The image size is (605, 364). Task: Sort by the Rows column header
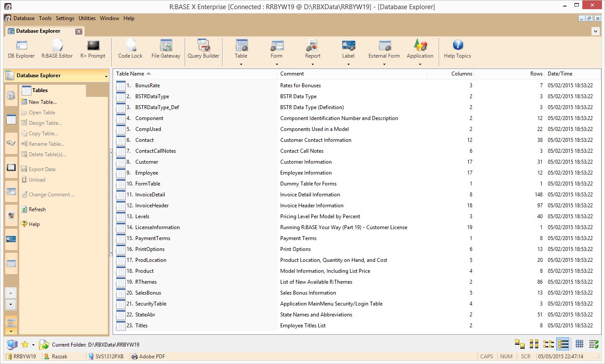point(536,74)
